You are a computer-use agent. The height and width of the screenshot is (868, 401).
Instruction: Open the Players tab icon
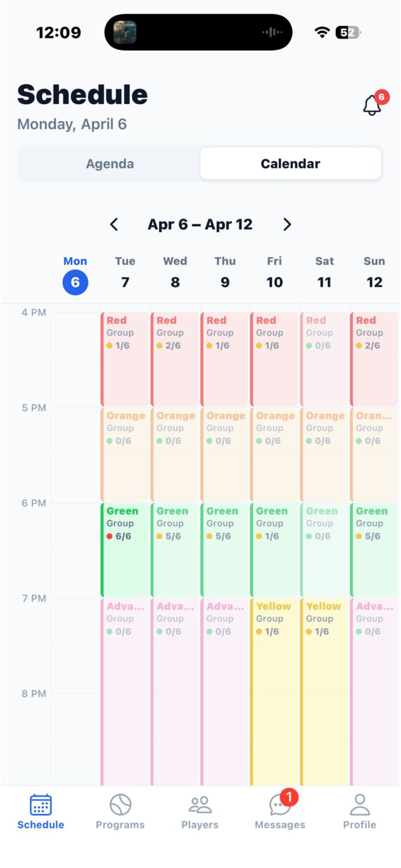click(x=200, y=805)
